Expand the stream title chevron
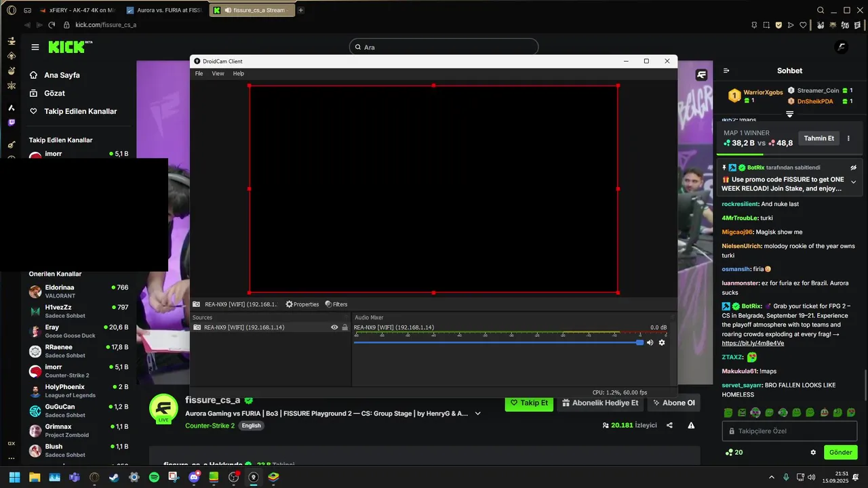The height and width of the screenshot is (488, 868). 478,413
